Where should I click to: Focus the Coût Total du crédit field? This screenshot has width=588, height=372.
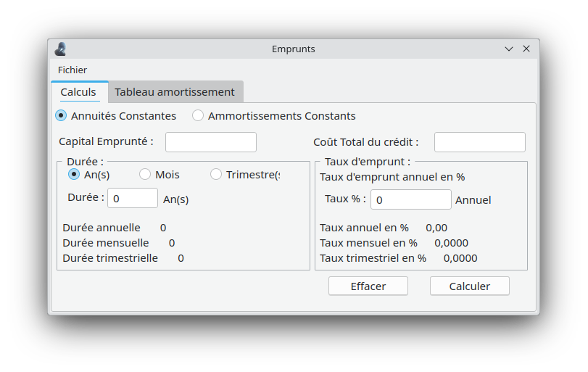(480, 142)
